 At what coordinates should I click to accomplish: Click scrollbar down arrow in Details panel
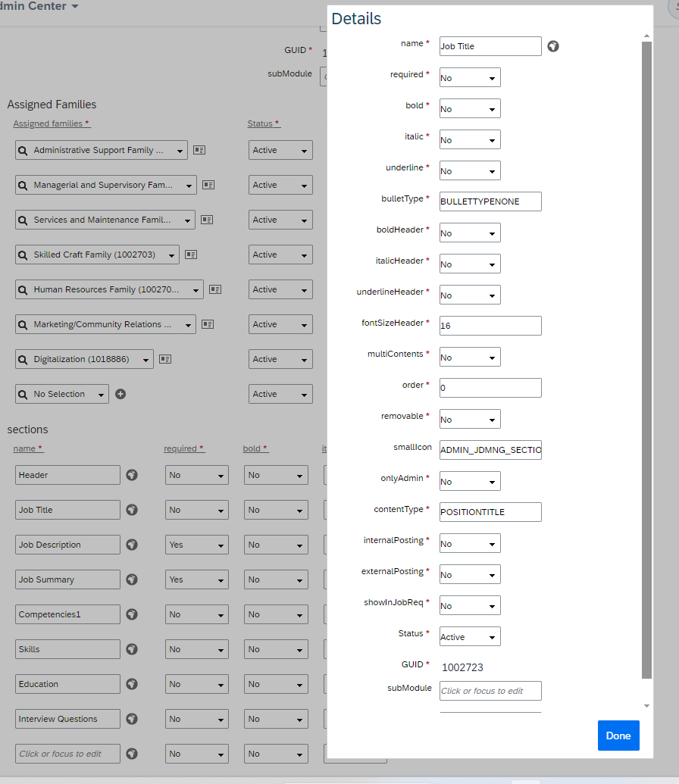click(646, 706)
